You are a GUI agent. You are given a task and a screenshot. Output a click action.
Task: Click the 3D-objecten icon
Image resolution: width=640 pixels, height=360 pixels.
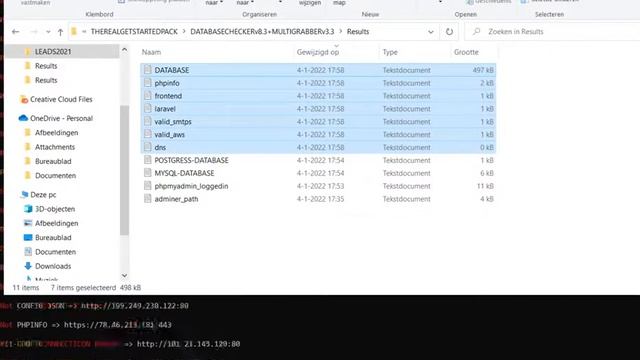(28, 209)
